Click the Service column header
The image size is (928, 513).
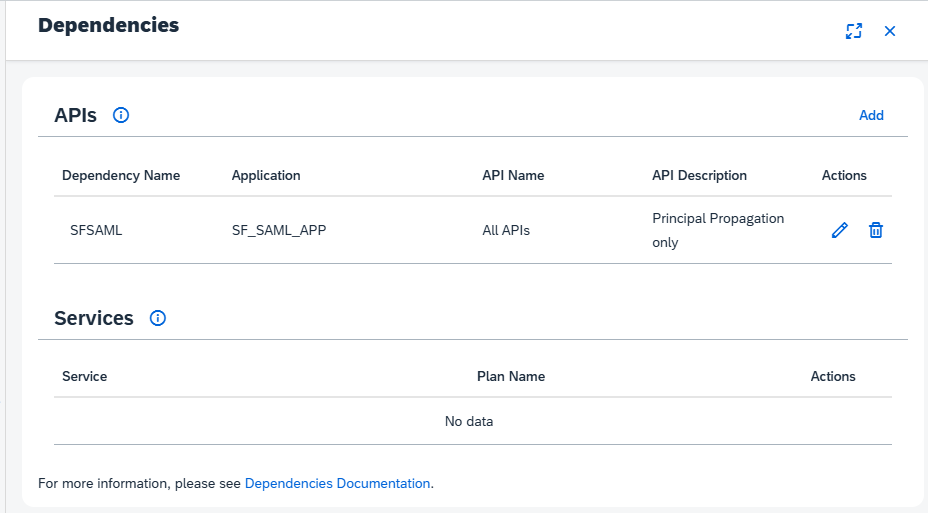(x=85, y=376)
